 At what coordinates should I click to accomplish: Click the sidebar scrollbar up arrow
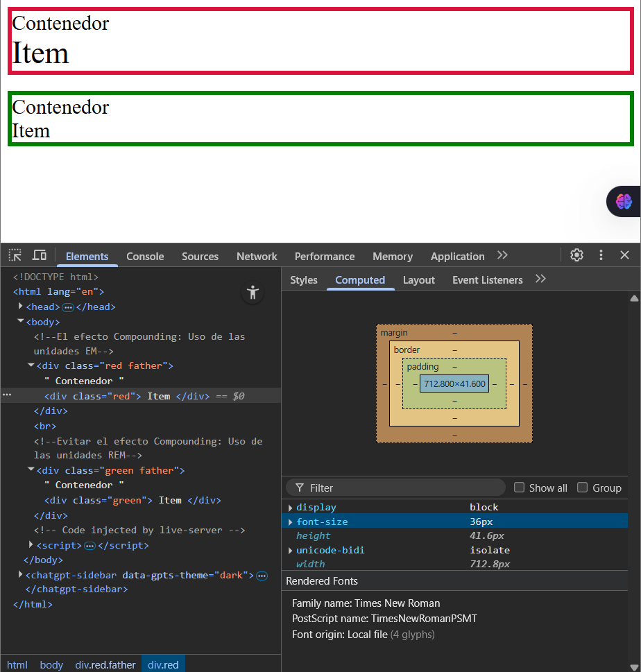(634, 298)
